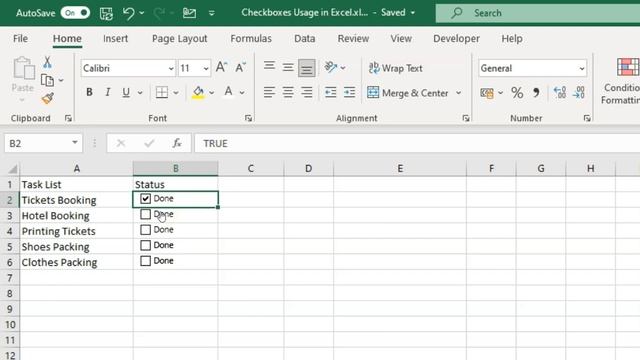The width and height of the screenshot is (640, 360).
Task: Apply Comma Style format
Action: click(536, 93)
